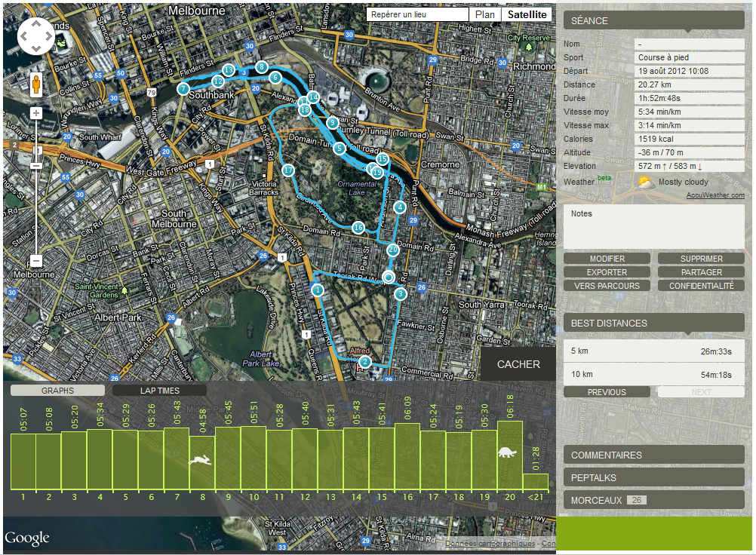The image size is (756, 555).
Task: Expand the PEPTALKS section
Action: (653, 477)
